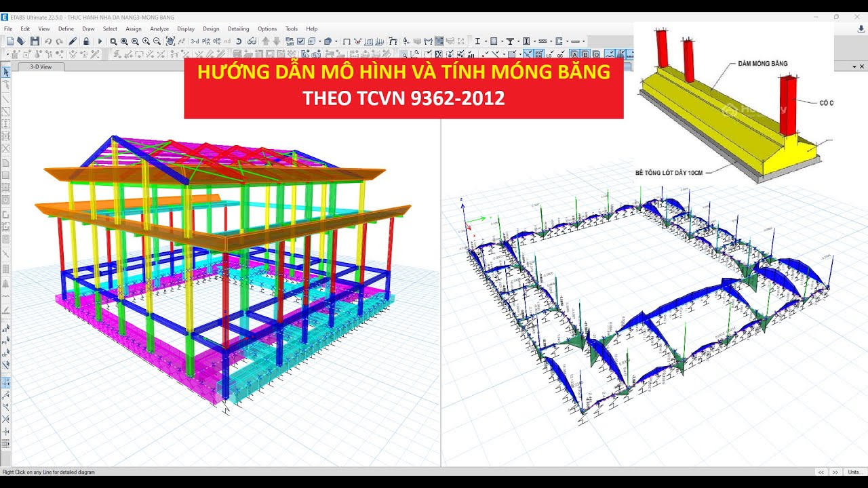This screenshot has height=488, width=868.
Task: Click the Clear Selection 'clr' icon
Action: tap(6, 354)
